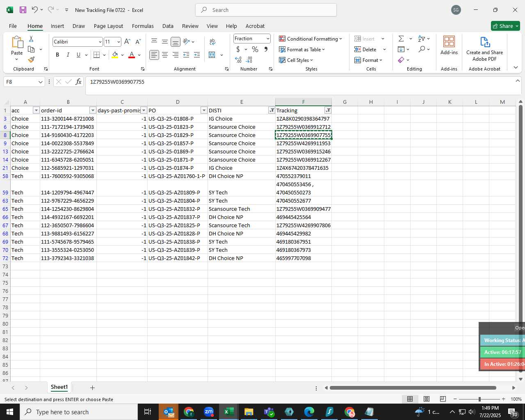525x420 pixels.
Task: Click the Paste clipboard icon
Action: tap(17, 42)
